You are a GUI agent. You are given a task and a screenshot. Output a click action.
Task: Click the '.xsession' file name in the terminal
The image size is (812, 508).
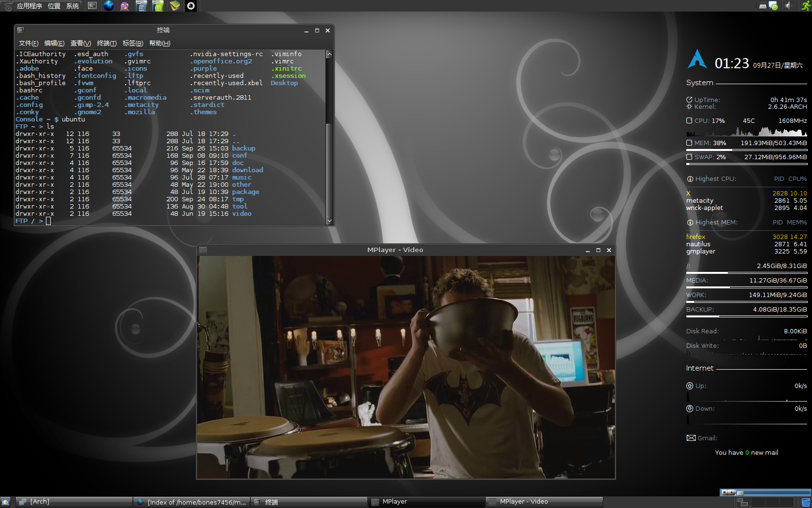click(288, 76)
